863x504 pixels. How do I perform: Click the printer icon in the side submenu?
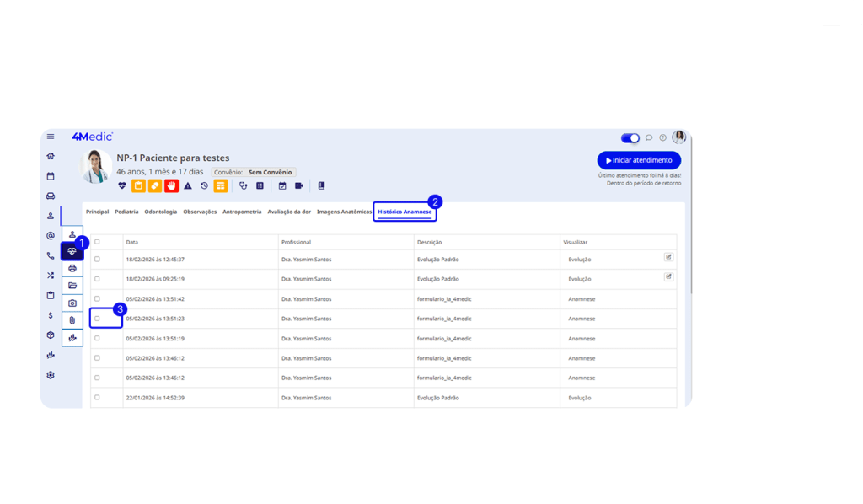pos(72,268)
